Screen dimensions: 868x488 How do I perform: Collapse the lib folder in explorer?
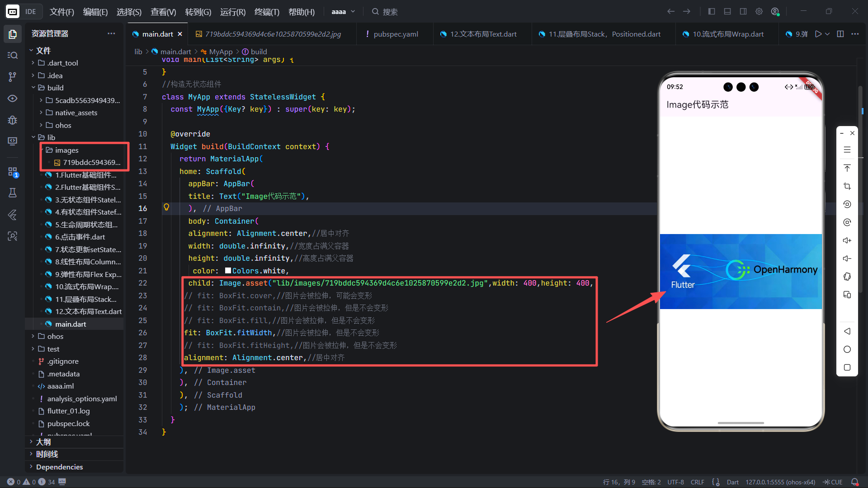click(x=51, y=137)
